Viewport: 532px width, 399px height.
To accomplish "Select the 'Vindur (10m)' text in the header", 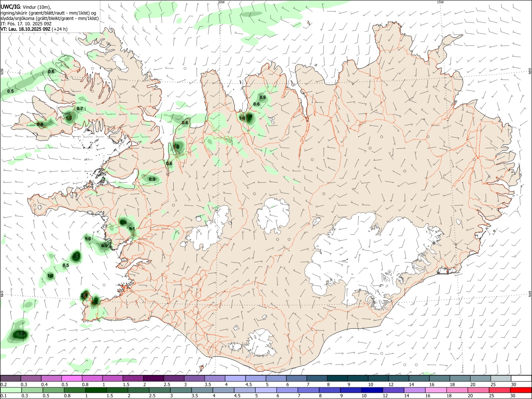I will coord(36,7).
